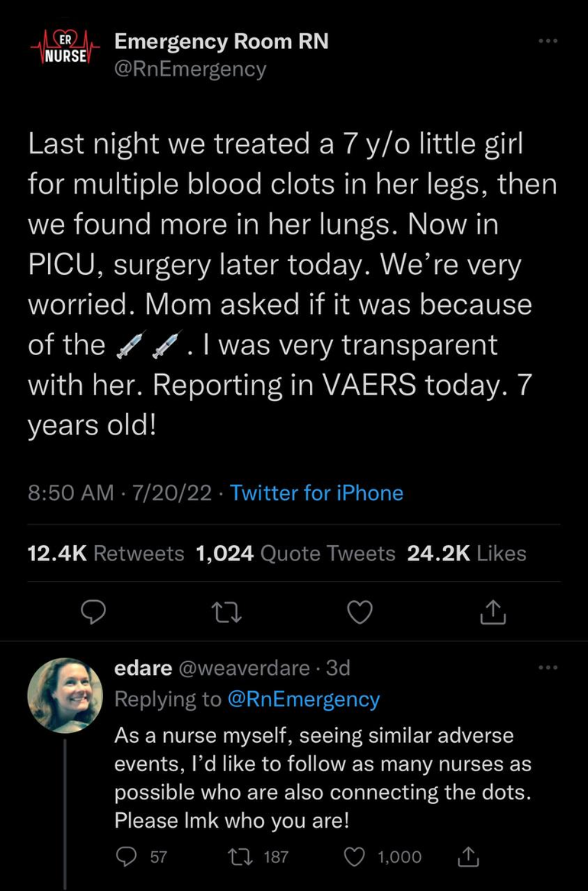Like the Emergency Room RN tweet
588x891 pixels.
(x=360, y=611)
